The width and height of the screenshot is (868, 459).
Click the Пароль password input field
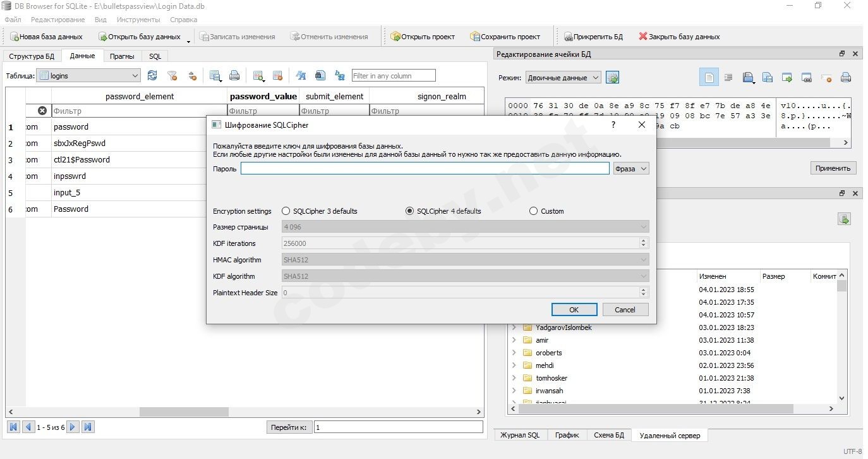tap(425, 169)
